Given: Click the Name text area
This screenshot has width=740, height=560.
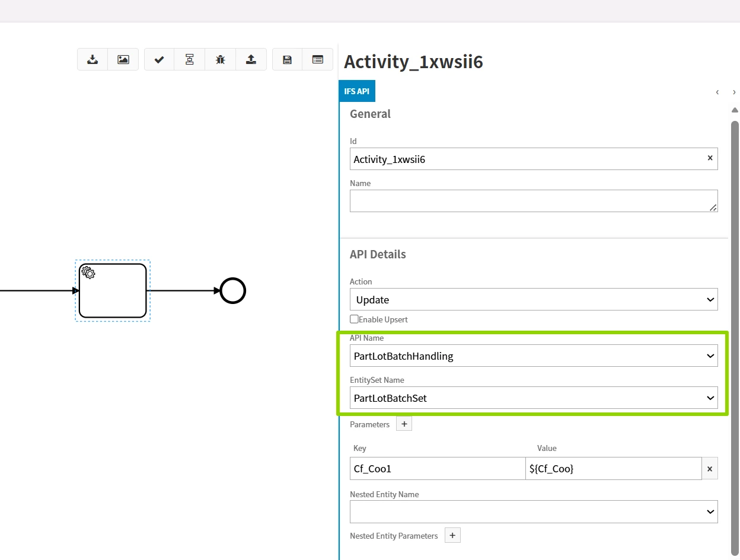Looking at the screenshot, I should pyautogui.click(x=534, y=201).
